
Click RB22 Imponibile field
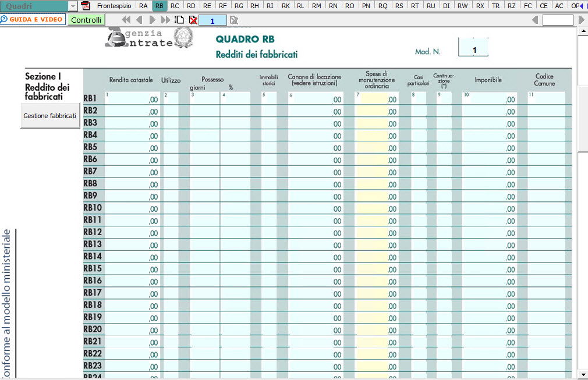click(x=490, y=354)
